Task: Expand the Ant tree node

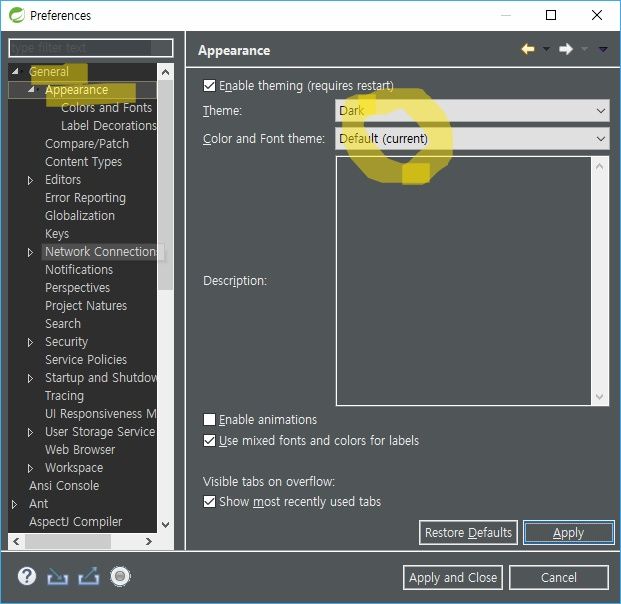Action: tap(15, 504)
